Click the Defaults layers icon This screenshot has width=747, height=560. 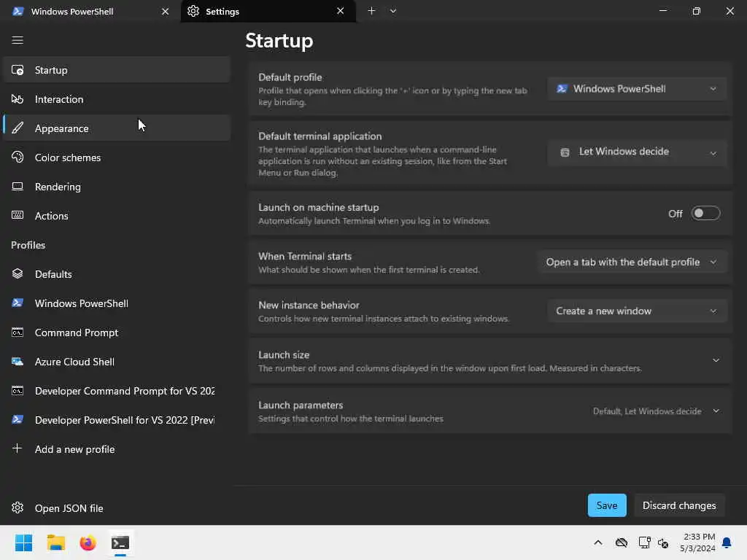coord(18,274)
